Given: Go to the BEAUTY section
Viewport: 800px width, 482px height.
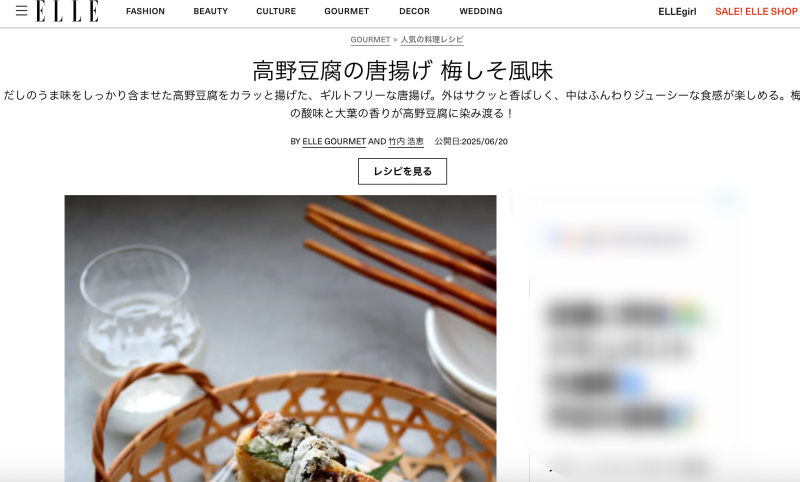Looking at the screenshot, I should [x=210, y=11].
